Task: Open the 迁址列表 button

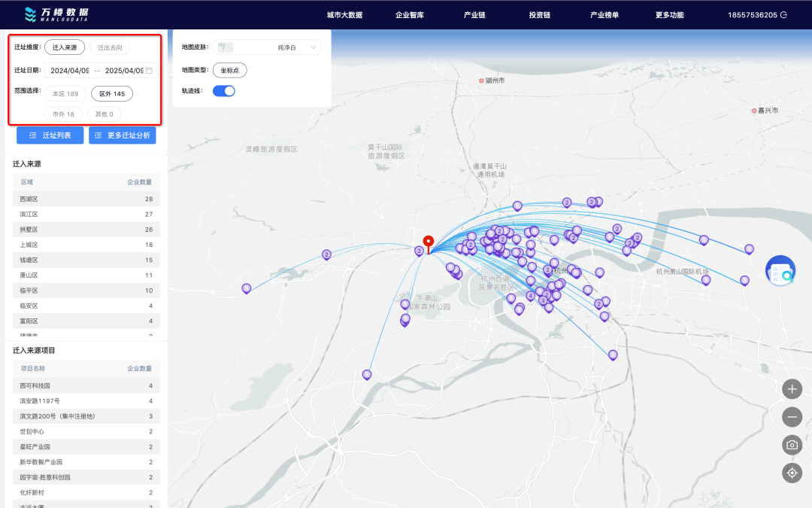Action: (50, 135)
